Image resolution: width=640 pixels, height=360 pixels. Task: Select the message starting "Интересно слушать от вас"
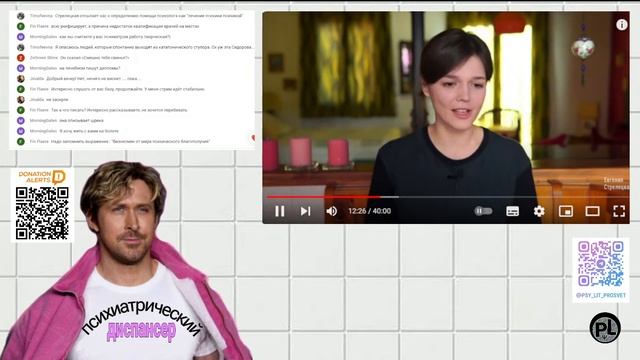tap(127, 89)
